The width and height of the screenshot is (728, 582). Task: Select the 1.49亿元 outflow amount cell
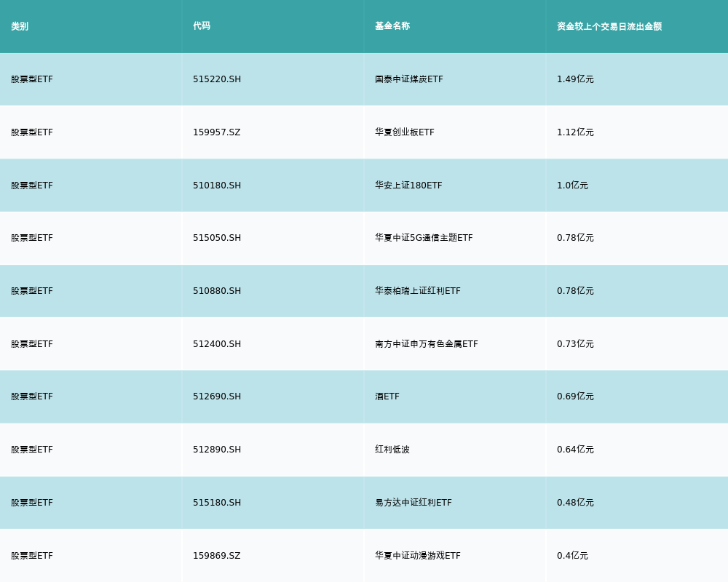[575, 79]
